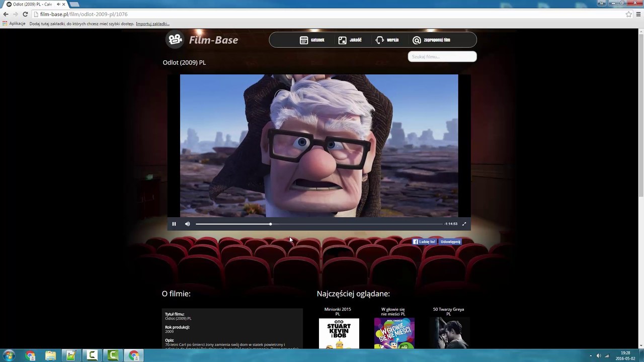Mute tab via speaker icon on tab
Image resolution: width=644 pixels, height=362 pixels.
point(58,4)
